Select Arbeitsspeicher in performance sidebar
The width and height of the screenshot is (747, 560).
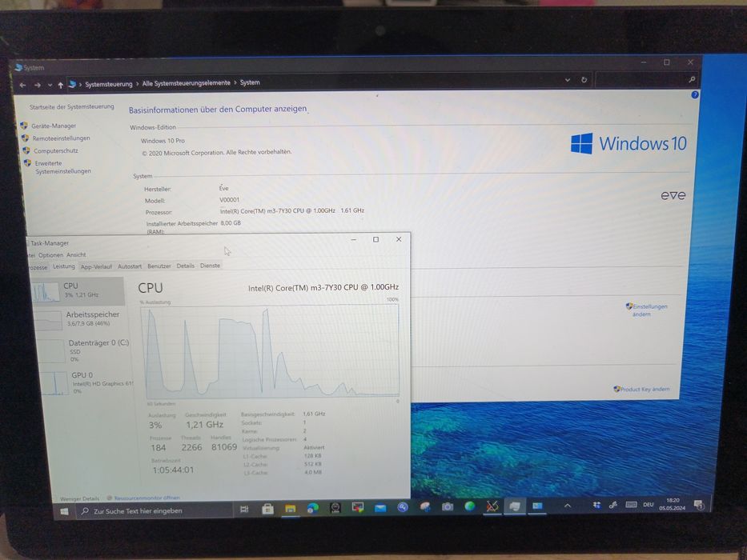81,319
